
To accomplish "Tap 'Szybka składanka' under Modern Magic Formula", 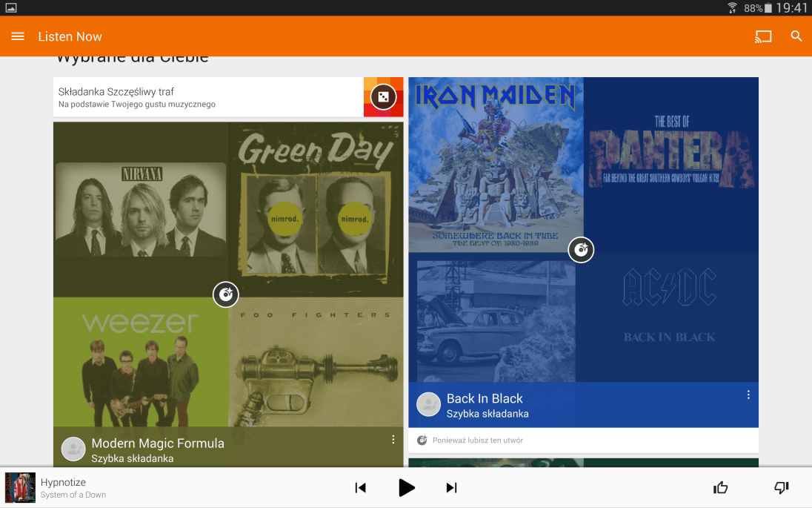I will 133,458.
